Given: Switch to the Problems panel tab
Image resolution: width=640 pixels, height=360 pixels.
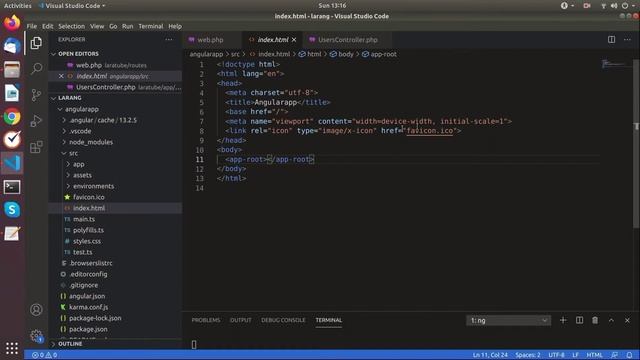Looking at the screenshot, I should point(206,320).
